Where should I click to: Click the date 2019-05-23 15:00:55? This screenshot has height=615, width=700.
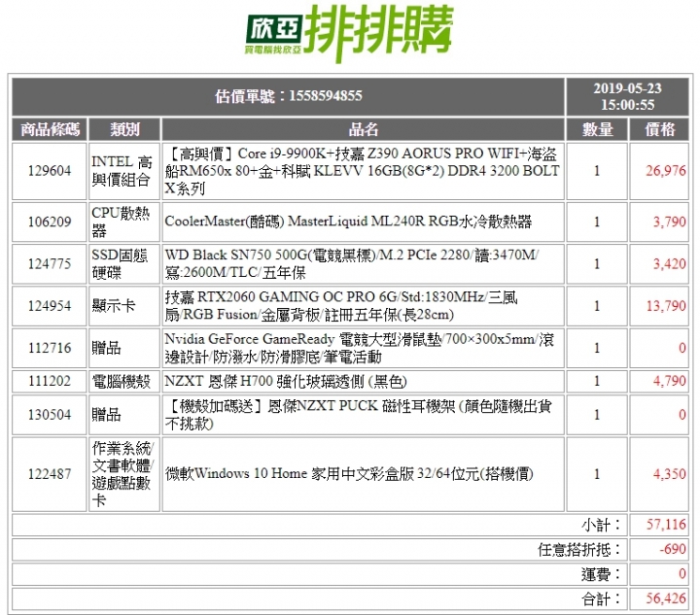pos(627,96)
